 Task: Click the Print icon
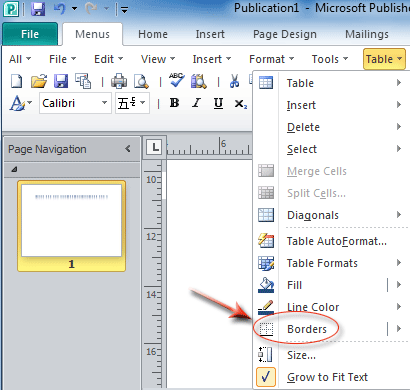point(119,81)
